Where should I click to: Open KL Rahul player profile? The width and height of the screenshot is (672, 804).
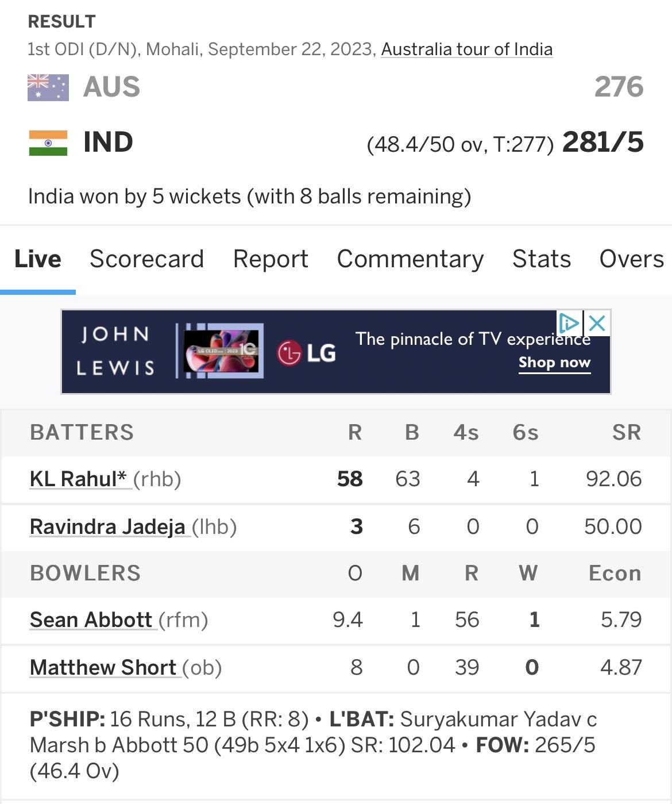pyautogui.click(x=78, y=479)
